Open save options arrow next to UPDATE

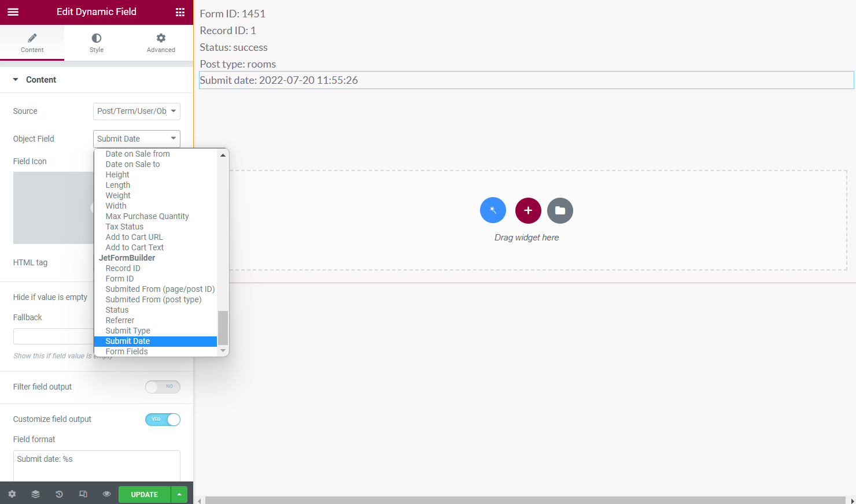179,494
